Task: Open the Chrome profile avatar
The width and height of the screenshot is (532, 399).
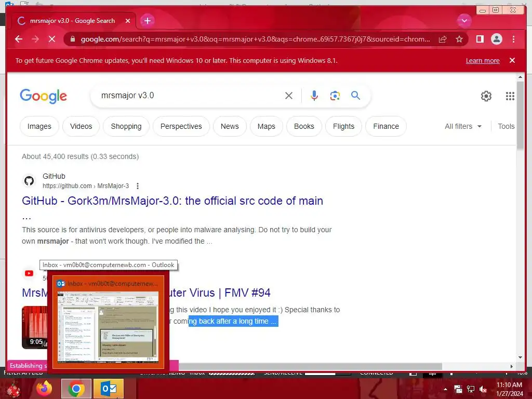Action: [496, 39]
